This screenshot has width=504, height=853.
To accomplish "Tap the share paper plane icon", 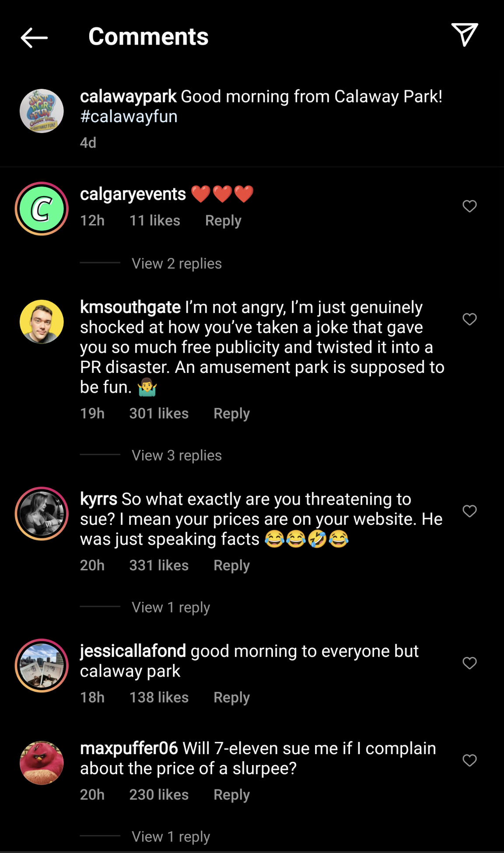I will pyautogui.click(x=465, y=35).
